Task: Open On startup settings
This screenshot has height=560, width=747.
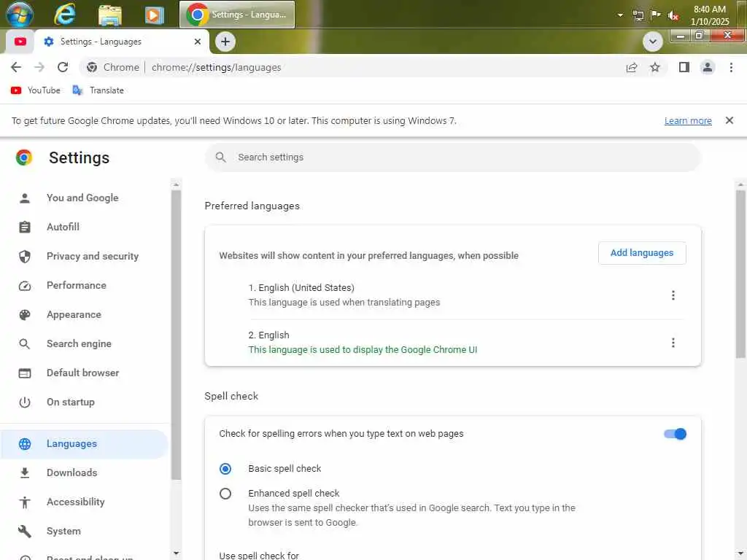Action: 71,402
